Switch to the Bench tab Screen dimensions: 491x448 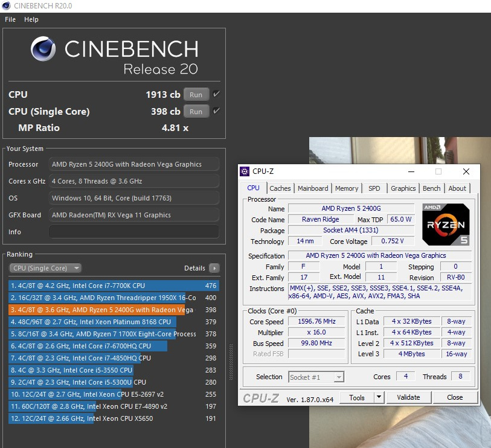pyautogui.click(x=431, y=188)
